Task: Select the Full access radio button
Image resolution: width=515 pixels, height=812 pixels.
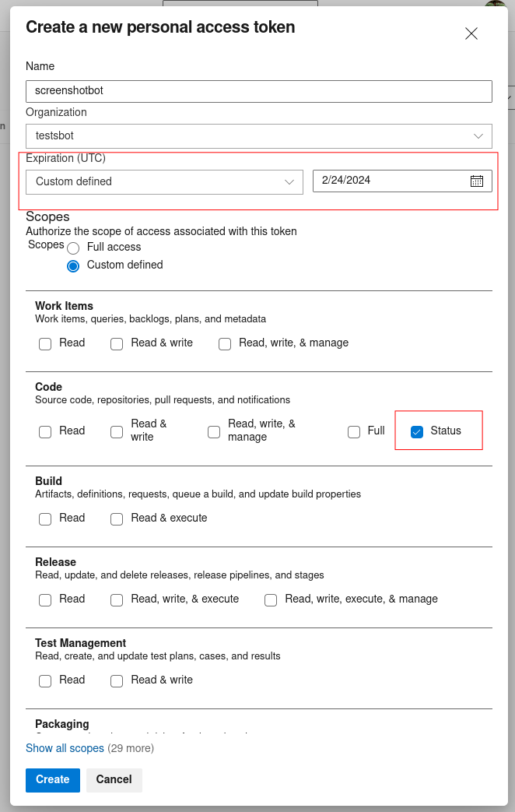Action: click(73, 248)
